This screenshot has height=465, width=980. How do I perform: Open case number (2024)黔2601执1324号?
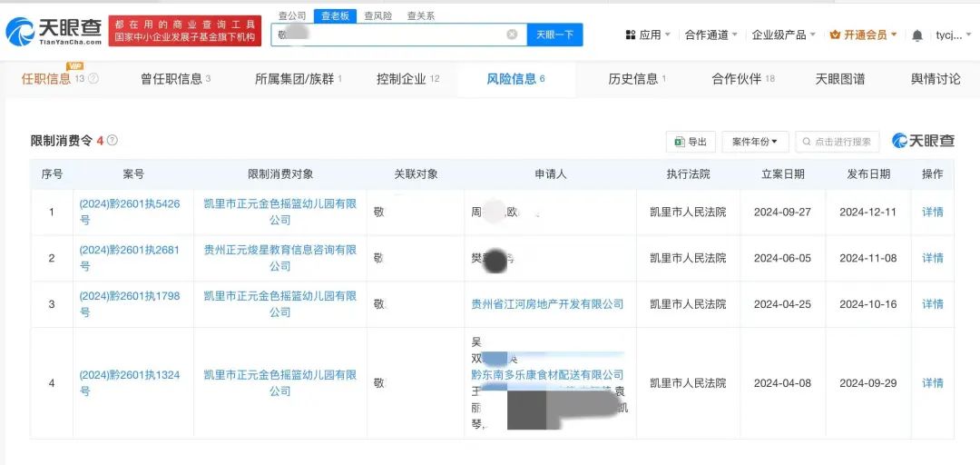point(130,383)
